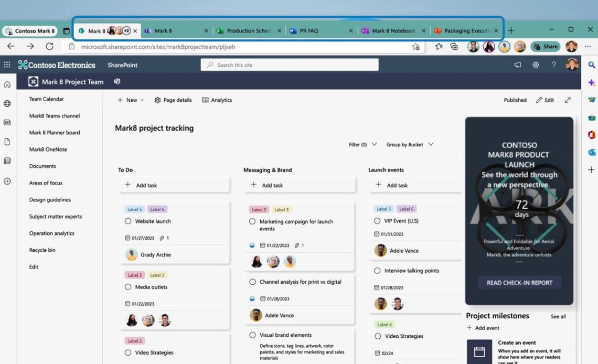Click the browser refresh icon

(50, 47)
